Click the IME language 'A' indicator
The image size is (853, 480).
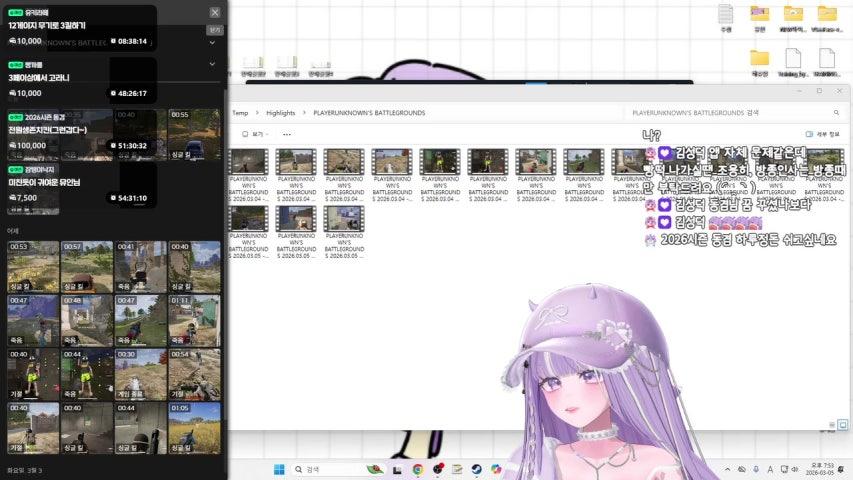[770, 469]
